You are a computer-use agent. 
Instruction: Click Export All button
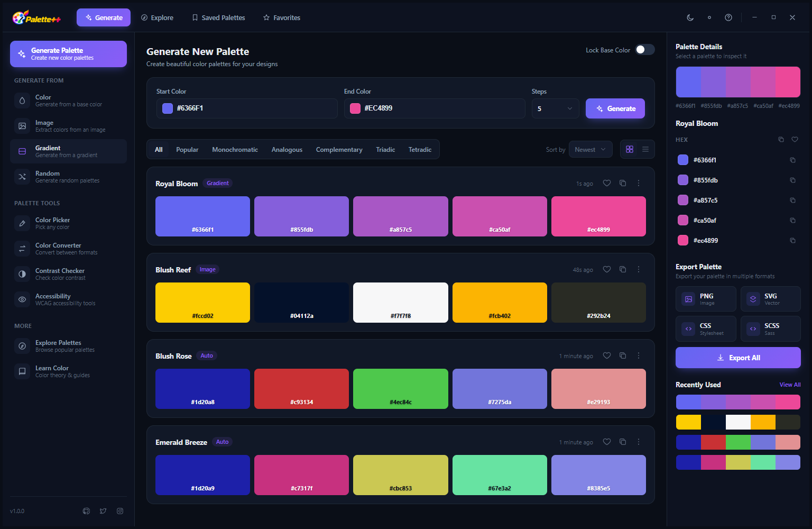tap(738, 358)
